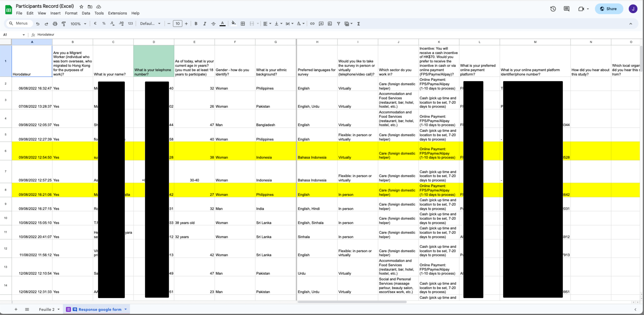Open Response google form tab options arrow

click(126, 309)
